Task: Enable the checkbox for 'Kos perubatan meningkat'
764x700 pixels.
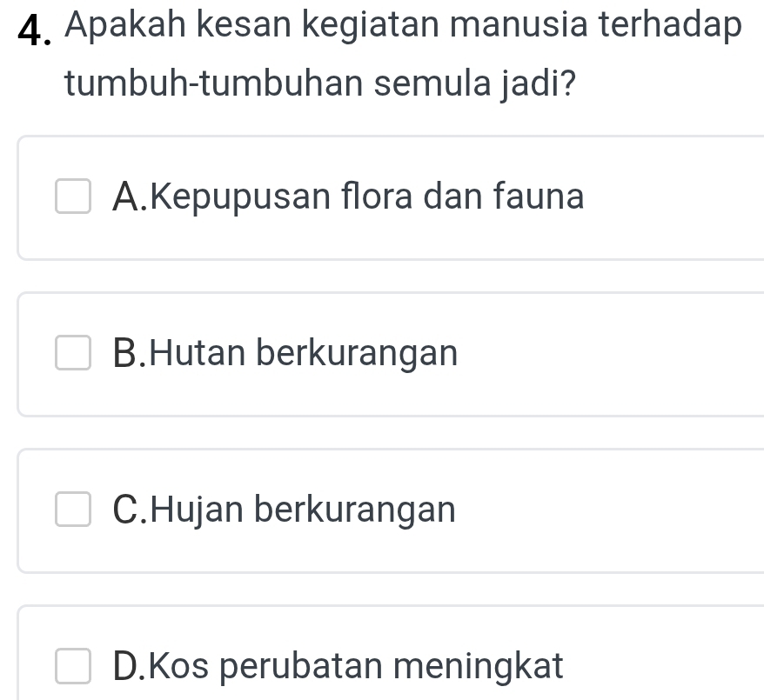Action: click(73, 667)
